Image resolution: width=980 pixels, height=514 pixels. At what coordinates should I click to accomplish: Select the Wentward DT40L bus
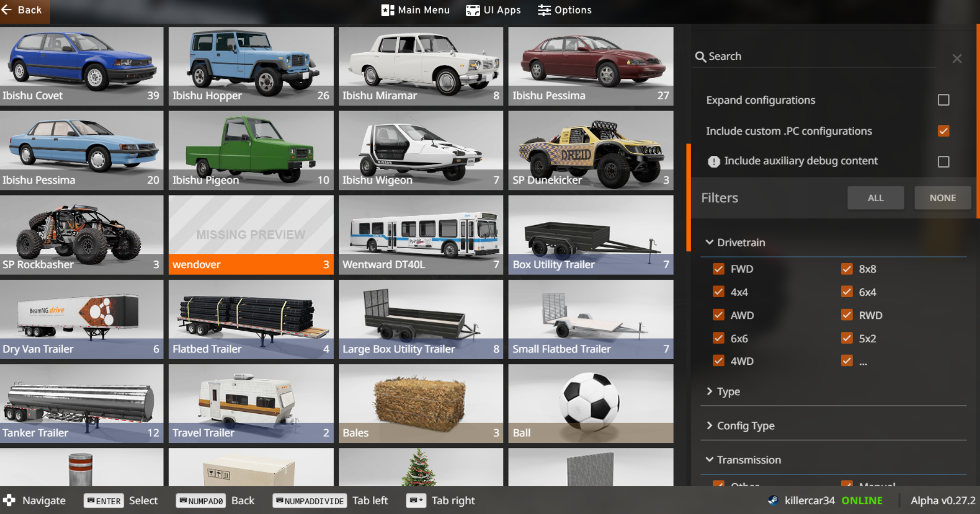(x=421, y=235)
